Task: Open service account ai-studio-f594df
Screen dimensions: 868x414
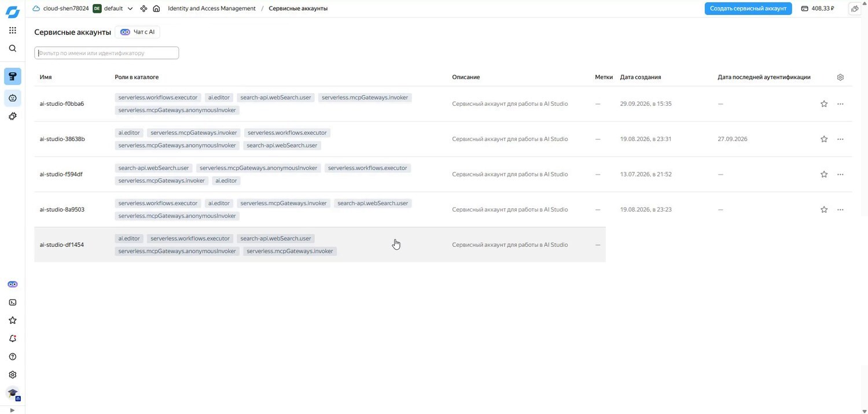Action: pyautogui.click(x=61, y=175)
